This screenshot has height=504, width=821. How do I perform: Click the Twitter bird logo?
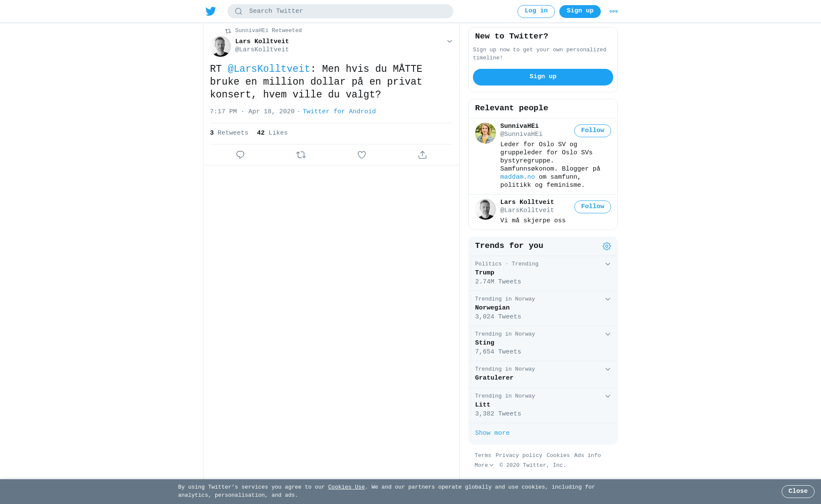[211, 12]
